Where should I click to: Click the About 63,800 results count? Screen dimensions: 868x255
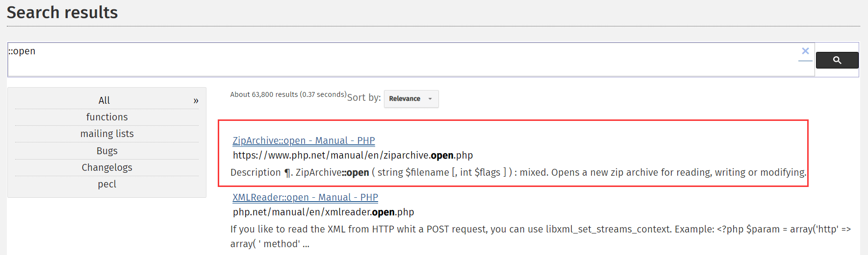click(288, 94)
